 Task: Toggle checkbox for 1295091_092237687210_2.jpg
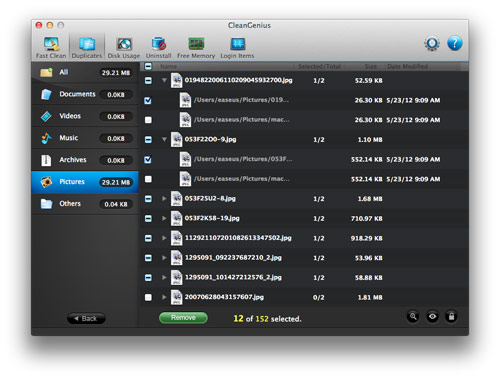148,258
